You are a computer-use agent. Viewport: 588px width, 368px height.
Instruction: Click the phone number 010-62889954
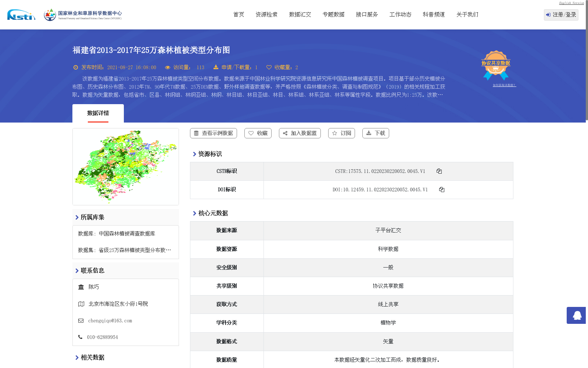pos(103,337)
